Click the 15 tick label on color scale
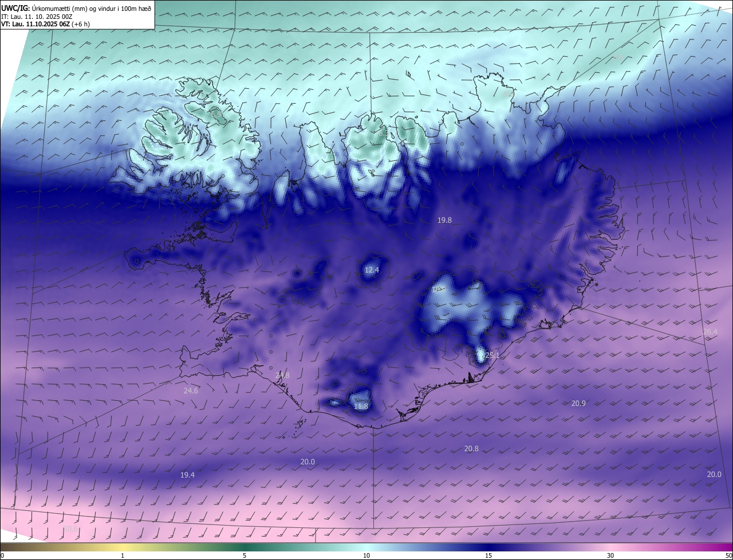733x560 pixels. pos(488,555)
